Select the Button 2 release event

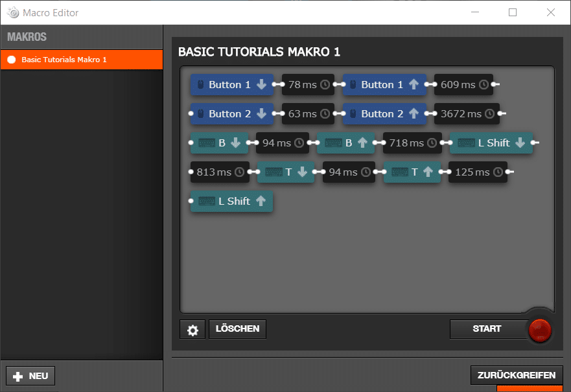click(384, 114)
